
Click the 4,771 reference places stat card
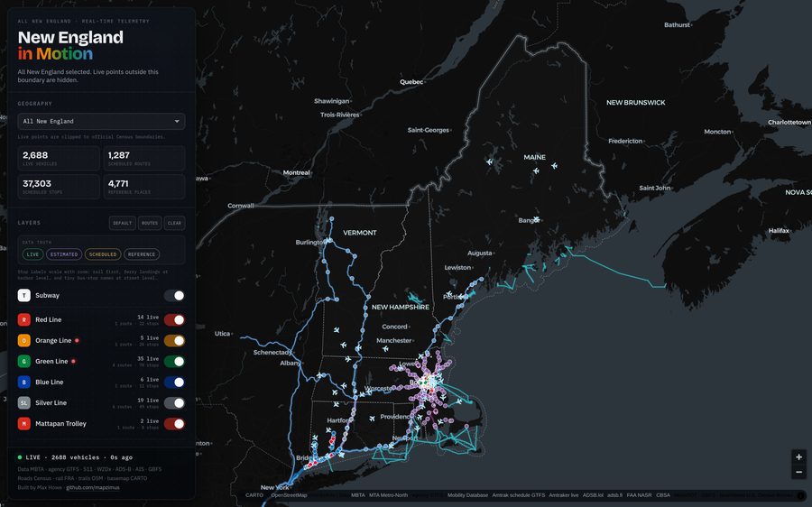click(144, 187)
